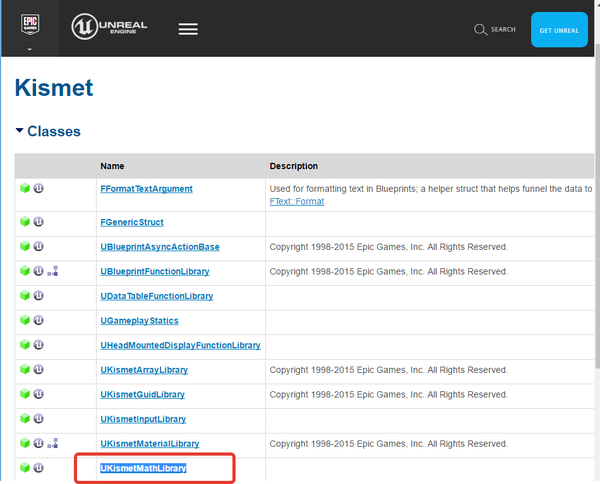Open the UKismetMathLibrary link
The width and height of the screenshot is (600, 484).
pos(143,468)
